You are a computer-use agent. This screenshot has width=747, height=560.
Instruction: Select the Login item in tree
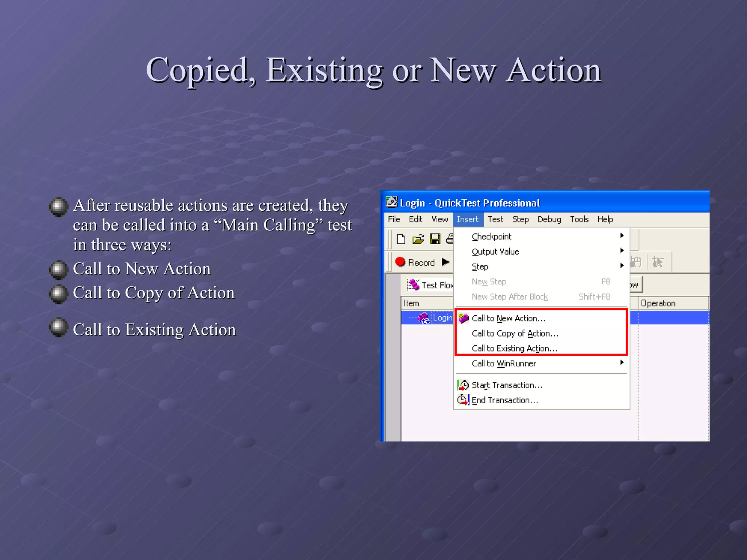pos(442,318)
